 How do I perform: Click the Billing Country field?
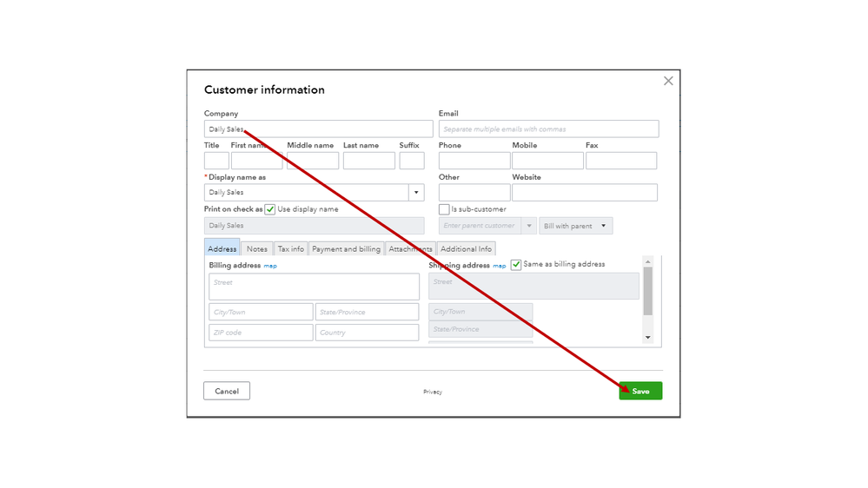(367, 333)
